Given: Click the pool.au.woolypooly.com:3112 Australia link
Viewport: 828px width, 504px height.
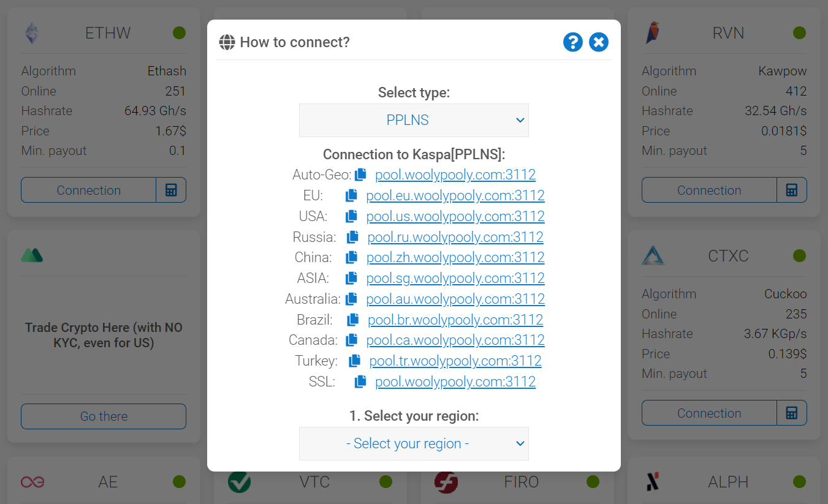Looking at the screenshot, I should point(455,299).
